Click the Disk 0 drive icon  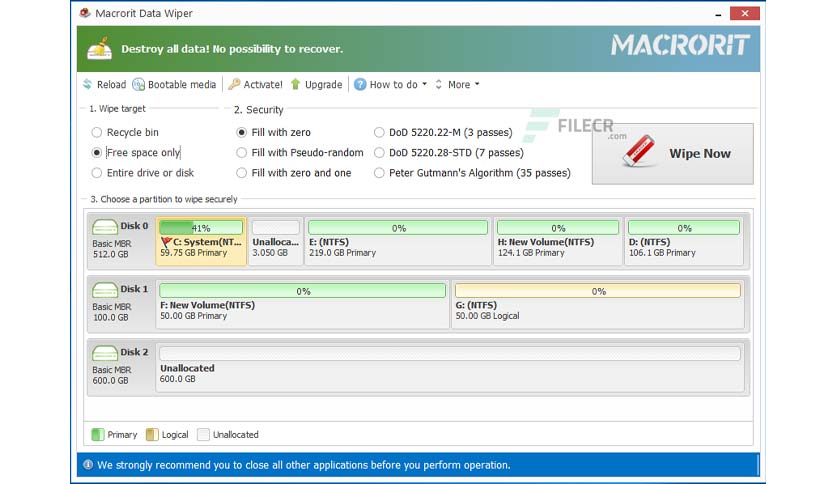pyautogui.click(x=105, y=227)
